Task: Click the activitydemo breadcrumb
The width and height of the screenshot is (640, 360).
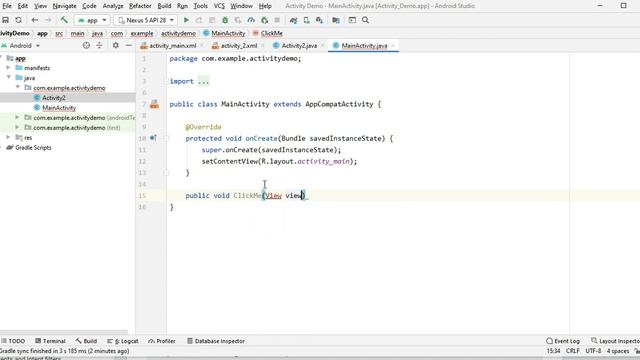Action: pos(178,33)
